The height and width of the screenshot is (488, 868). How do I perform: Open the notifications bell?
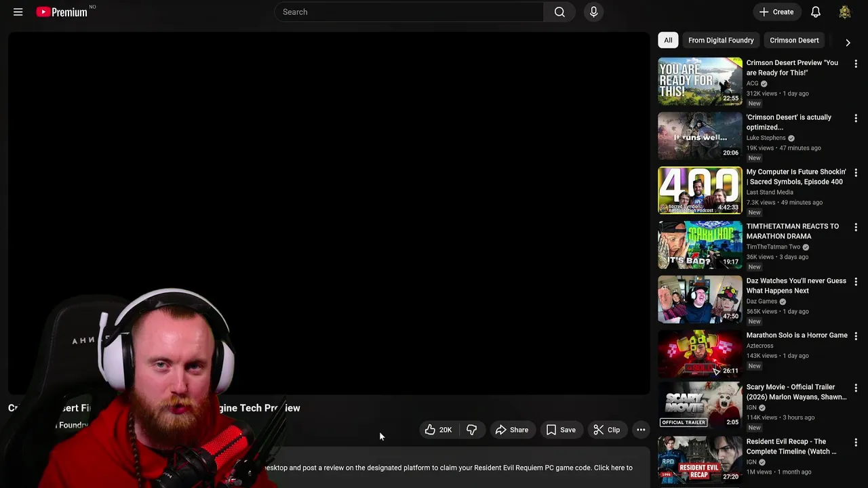(816, 12)
